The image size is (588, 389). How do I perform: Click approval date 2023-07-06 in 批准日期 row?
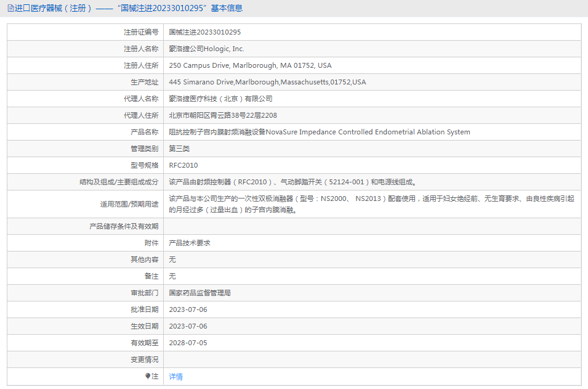[188, 309]
